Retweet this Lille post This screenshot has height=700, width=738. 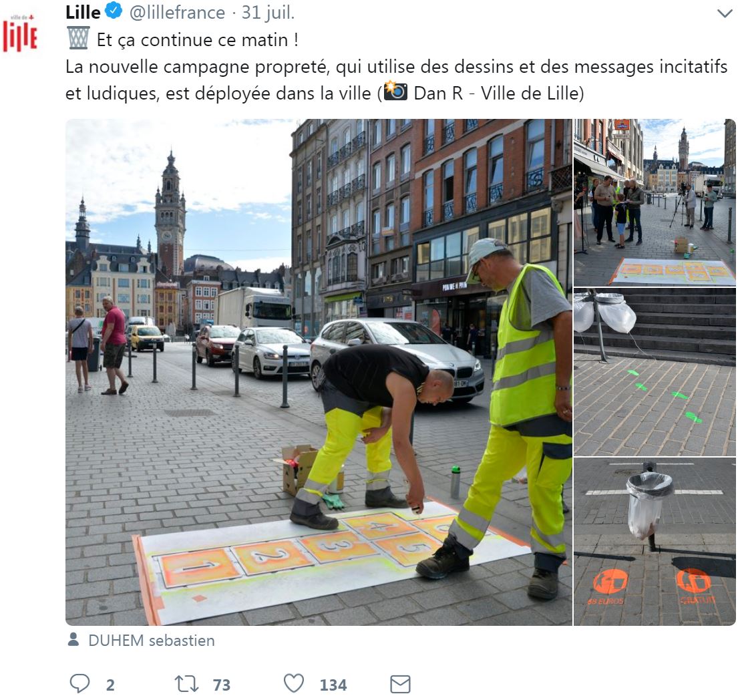pos(186,683)
